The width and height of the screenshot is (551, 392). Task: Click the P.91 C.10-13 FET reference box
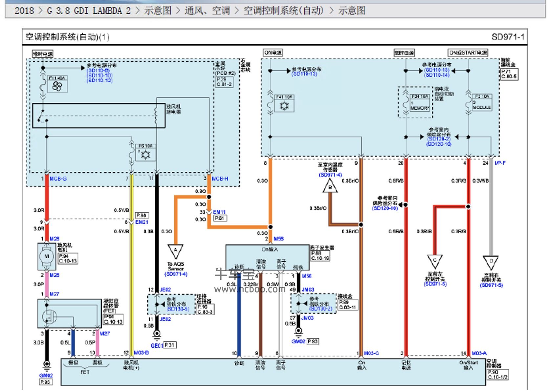coord(113,319)
